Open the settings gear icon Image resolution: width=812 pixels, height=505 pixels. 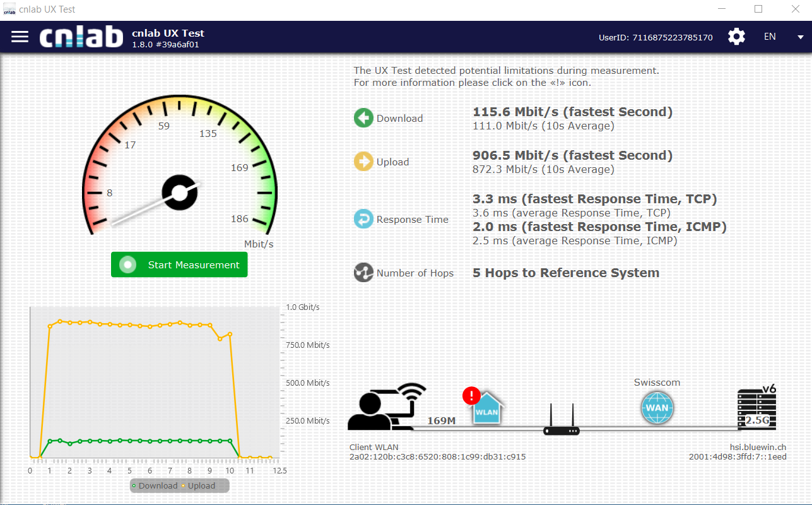pyautogui.click(x=736, y=37)
